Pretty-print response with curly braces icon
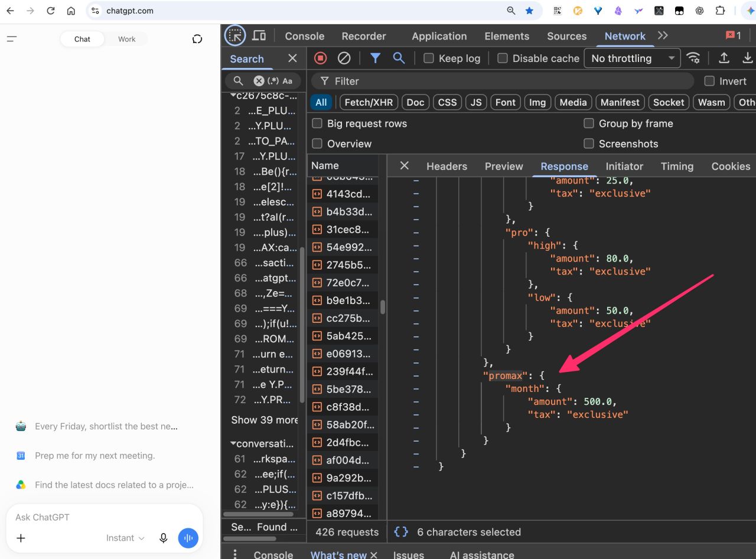756x559 pixels. (401, 532)
